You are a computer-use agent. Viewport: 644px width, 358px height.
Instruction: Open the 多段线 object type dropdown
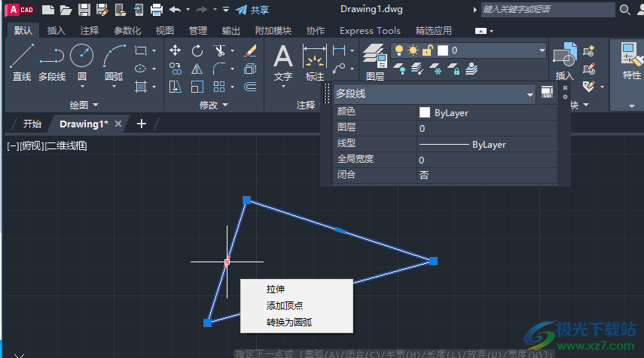pyautogui.click(x=530, y=94)
